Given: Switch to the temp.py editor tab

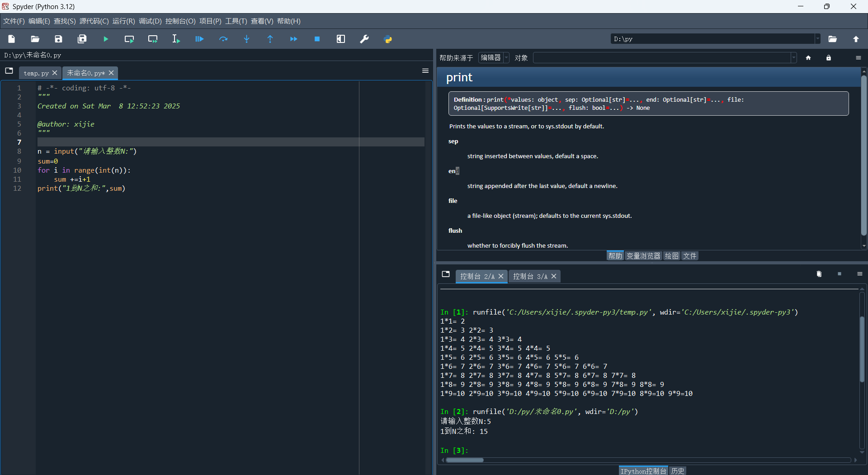Looking at the screenshot, I should pos(36,73).
